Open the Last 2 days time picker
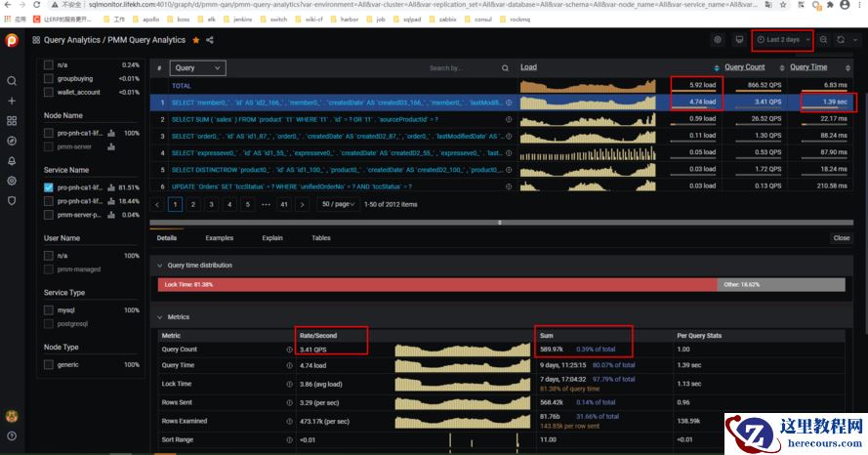Viewport: 868px width, 455px height. tap(783, 40)
